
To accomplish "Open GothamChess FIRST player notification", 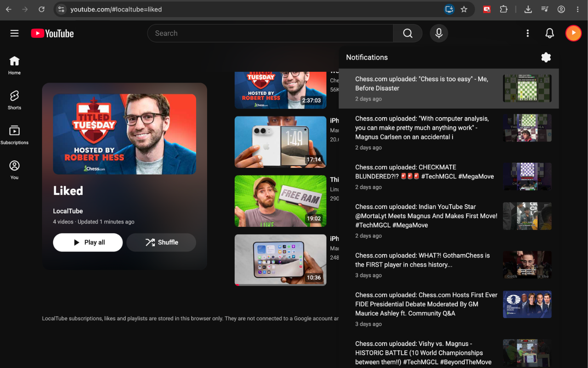I will (449, 265).
